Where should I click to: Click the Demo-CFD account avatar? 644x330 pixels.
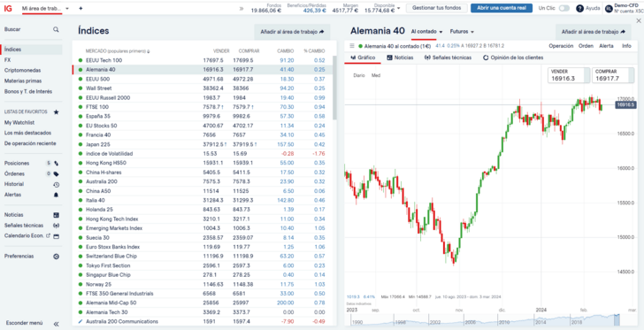(609, 9)
